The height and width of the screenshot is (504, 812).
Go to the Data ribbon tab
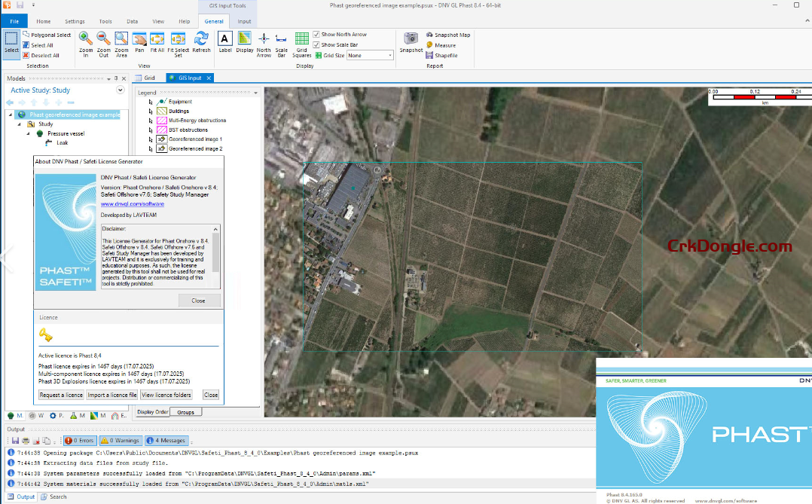point(132,21)
